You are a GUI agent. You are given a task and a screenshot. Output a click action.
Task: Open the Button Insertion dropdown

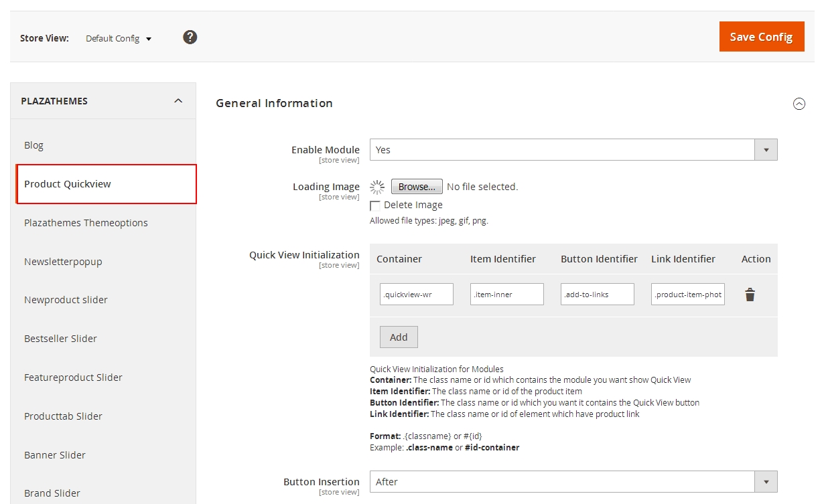point(573,482)
